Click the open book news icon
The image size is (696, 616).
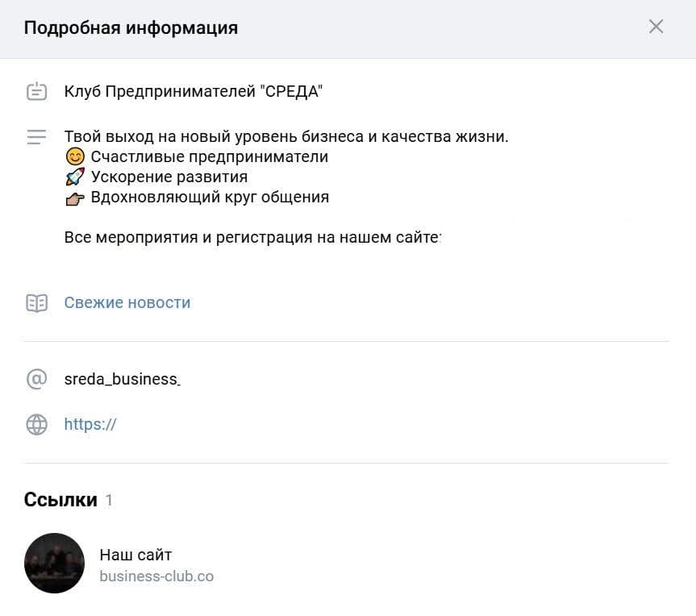click(x=36, y=302)
